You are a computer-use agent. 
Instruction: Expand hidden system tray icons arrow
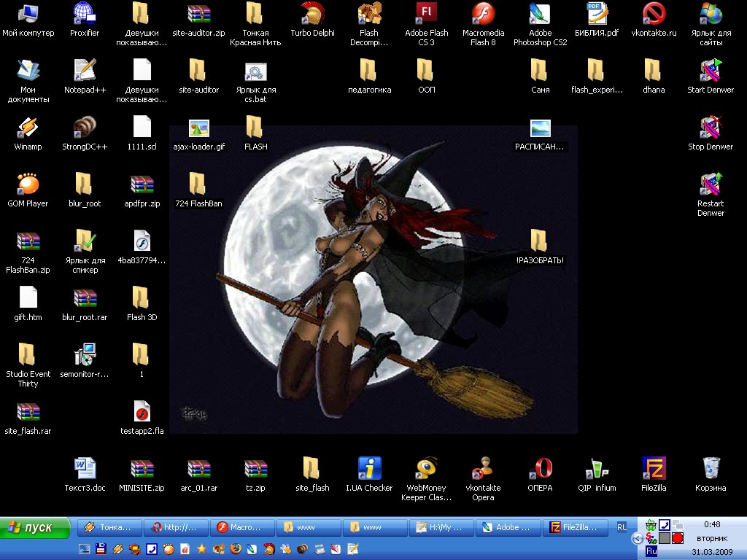coord(638,539)
